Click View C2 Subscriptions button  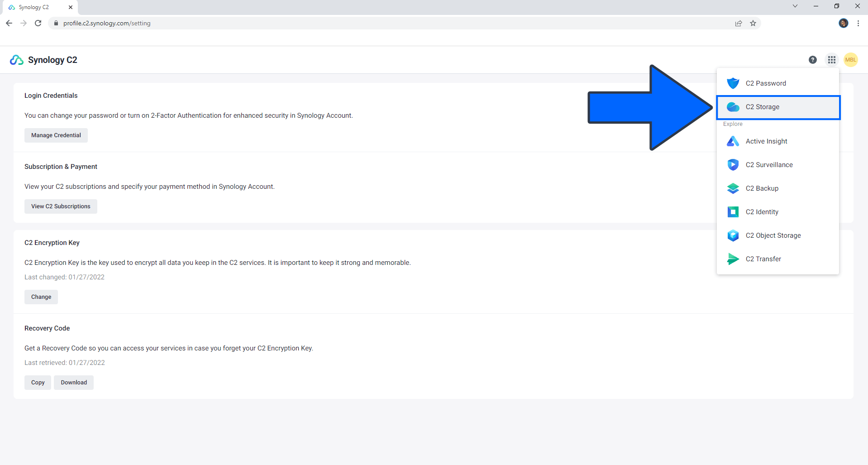point(61,206)
